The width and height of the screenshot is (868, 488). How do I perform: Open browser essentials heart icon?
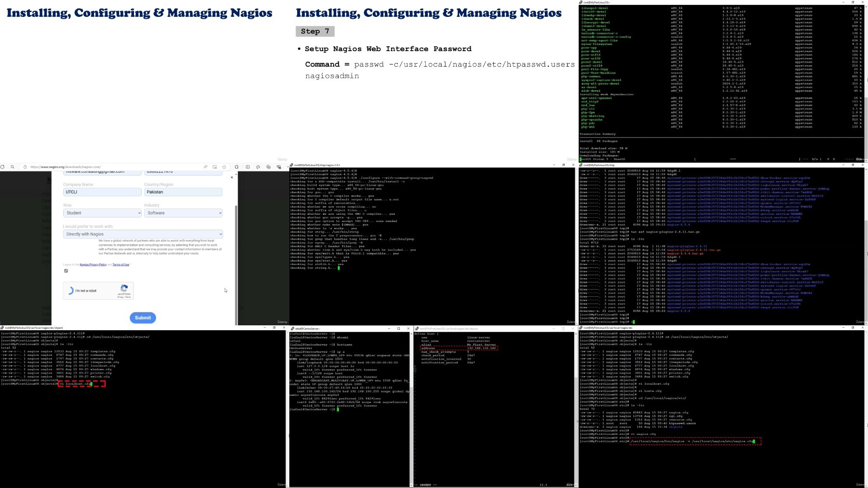[x=279, y=167]
